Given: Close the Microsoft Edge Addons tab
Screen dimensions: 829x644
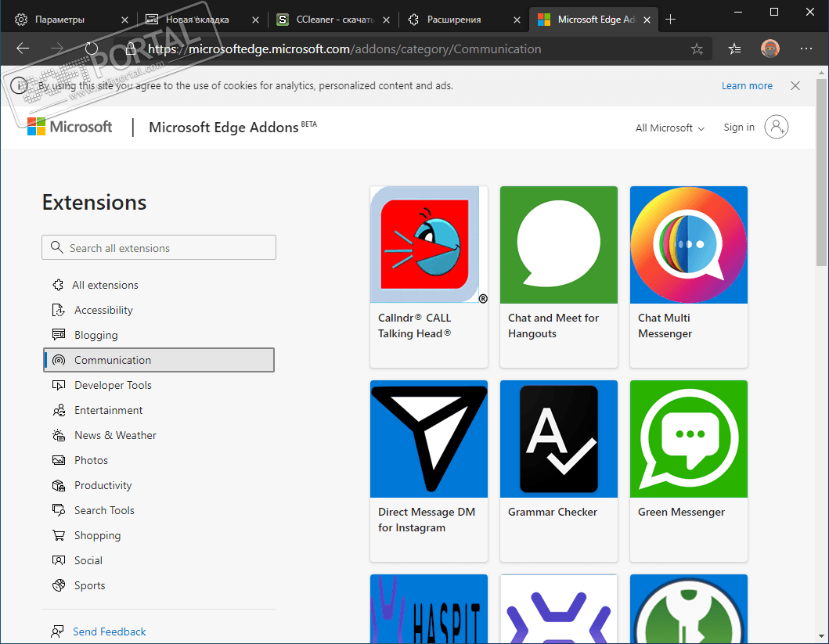Looking at the screenshot, I should click(x=647, y=20).
